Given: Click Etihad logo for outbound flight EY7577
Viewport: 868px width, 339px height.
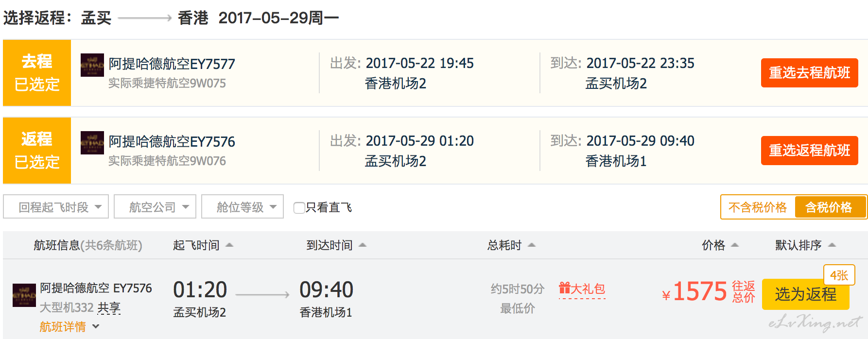Looking at the screenshot, I should [x=92, y=65].
